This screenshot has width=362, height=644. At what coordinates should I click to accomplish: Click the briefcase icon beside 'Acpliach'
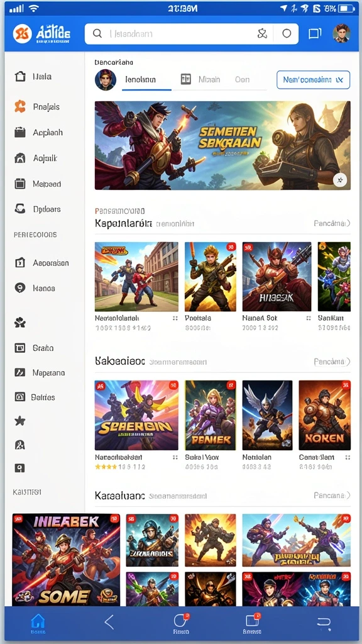pos(19,132)
